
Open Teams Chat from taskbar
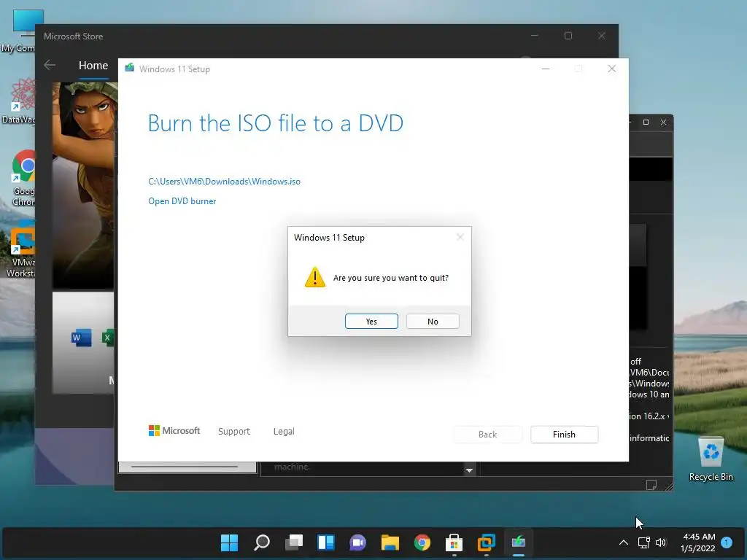tap(357, 542)
